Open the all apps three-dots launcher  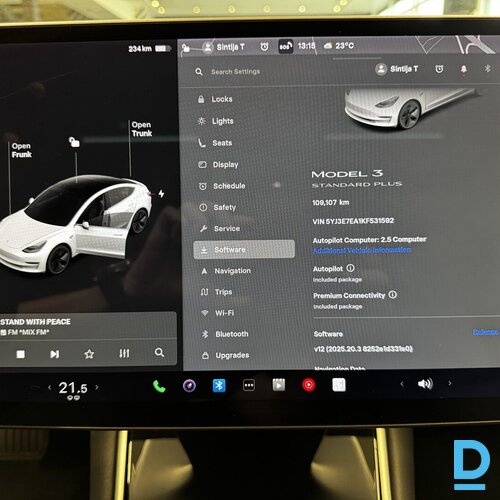coord(249,385)
